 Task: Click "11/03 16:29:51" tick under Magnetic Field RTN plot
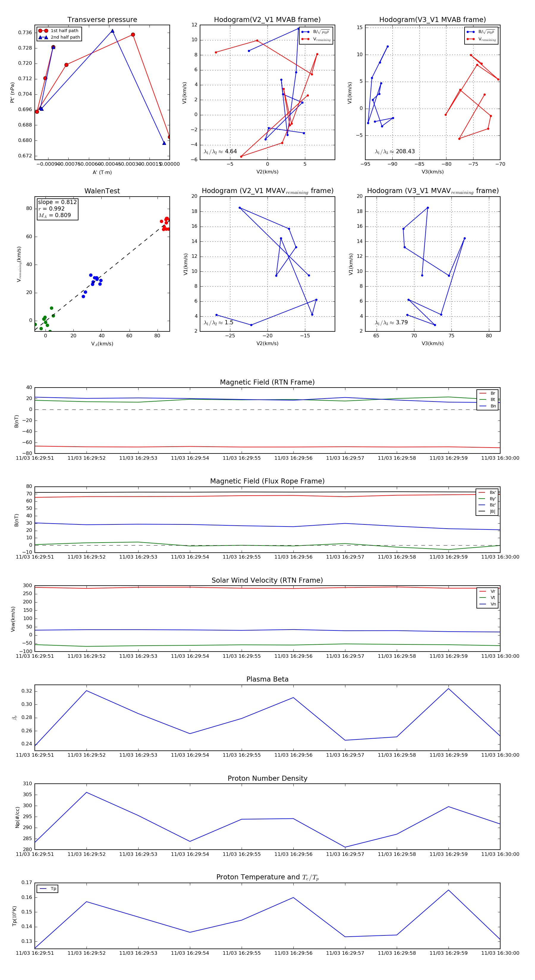point(35,458)
